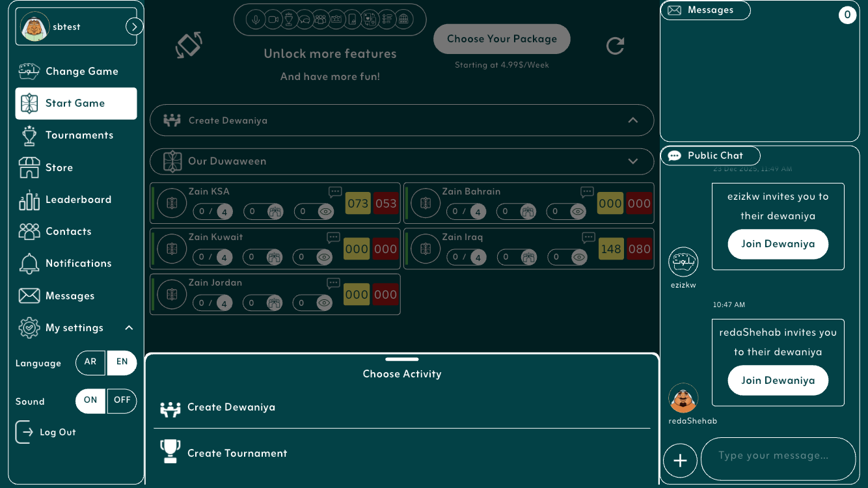
Task: Switch language to AR
Action: [x=91, y=362]
